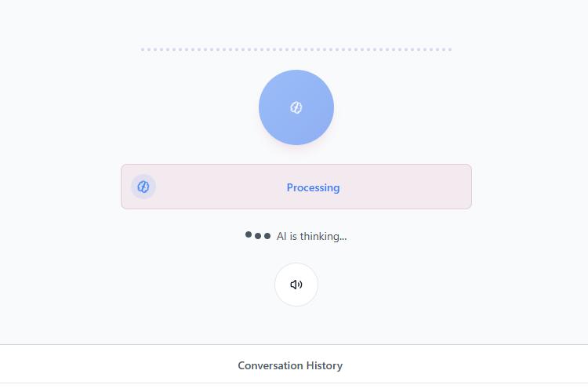The image size is (588, 392).
Task: Toggle the speaker sound button
Action: 296,285
